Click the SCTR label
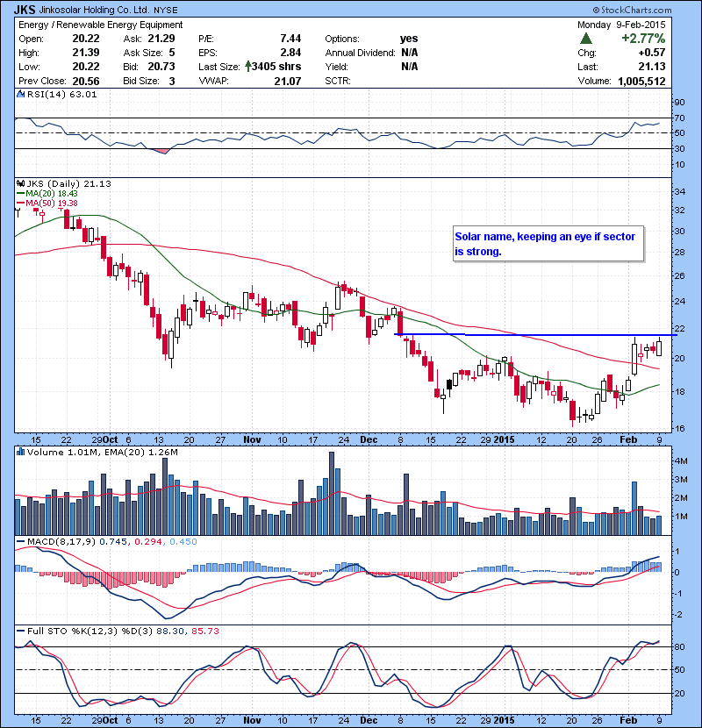 click(x=338, y=81)
